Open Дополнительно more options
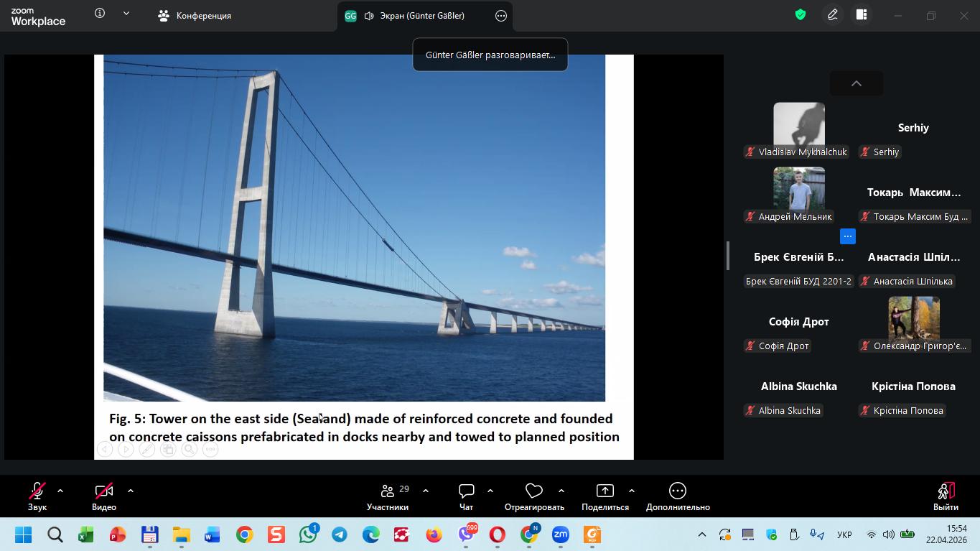Image resolution: width=980 pixels, height=551 pixels. point(677,491)
